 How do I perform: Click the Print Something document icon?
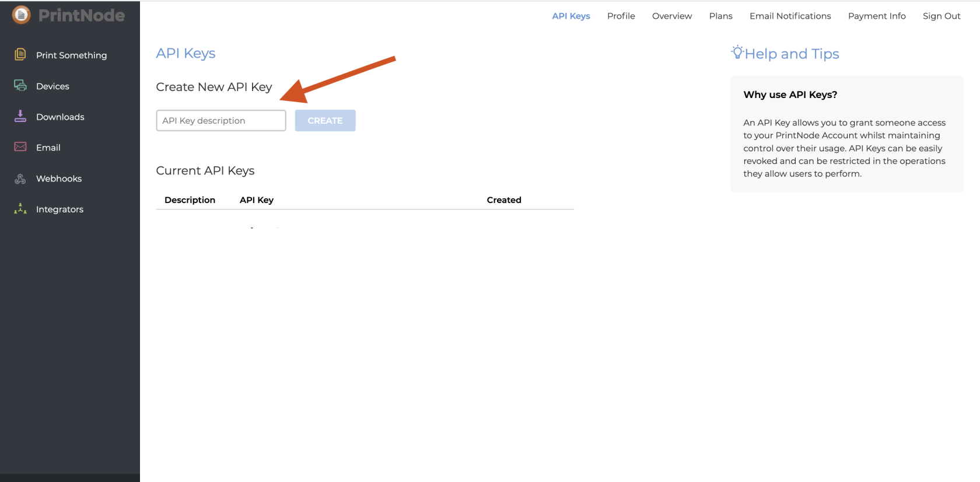(x=20, y=54)
